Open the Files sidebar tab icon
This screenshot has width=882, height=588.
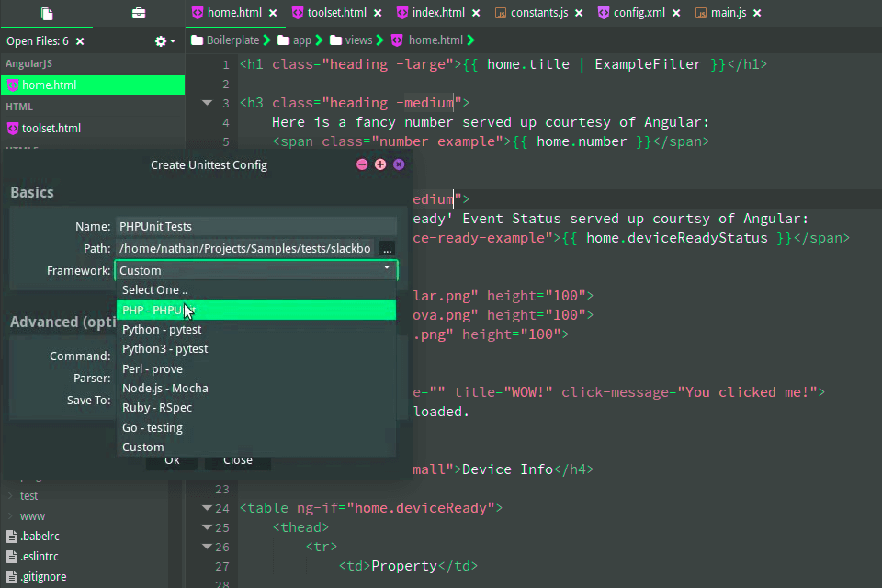[x=47, y=14]
